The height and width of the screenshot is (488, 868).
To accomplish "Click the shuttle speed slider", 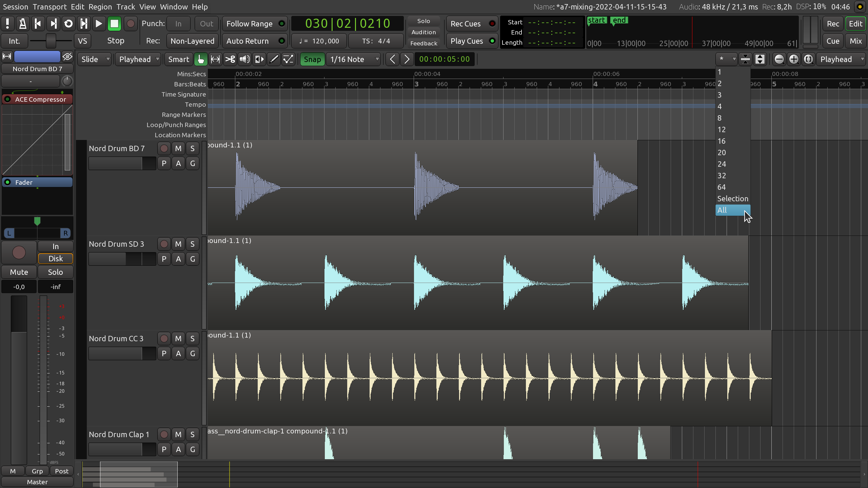I will pos(51,41).
